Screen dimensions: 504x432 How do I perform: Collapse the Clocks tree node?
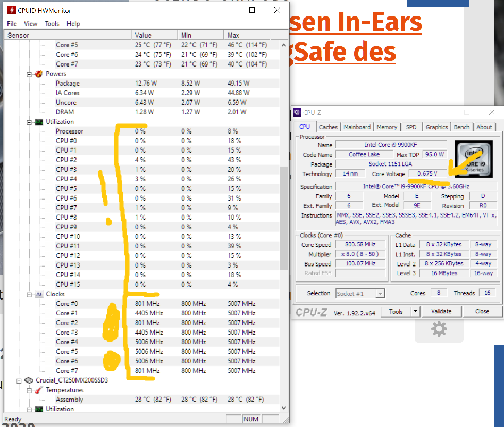click(29, 295)
